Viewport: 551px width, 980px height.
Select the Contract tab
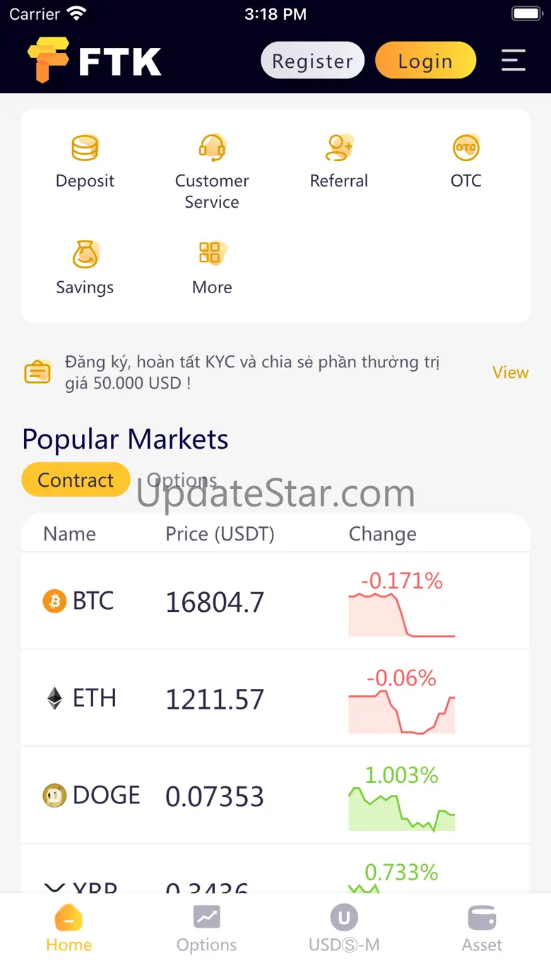[76, 480]
